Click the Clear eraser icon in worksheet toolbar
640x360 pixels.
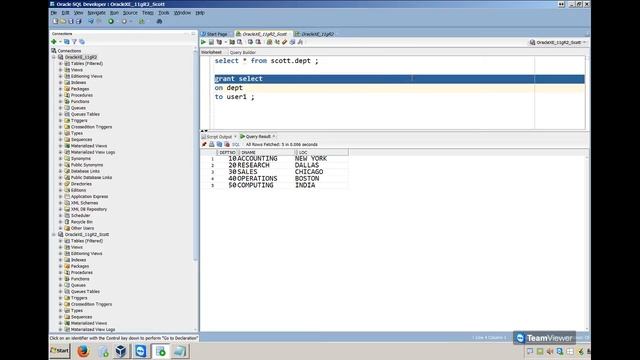point(284,42)
